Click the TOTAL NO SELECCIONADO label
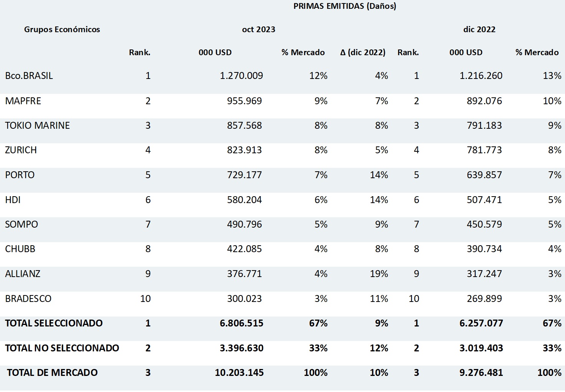 (62, 348)
